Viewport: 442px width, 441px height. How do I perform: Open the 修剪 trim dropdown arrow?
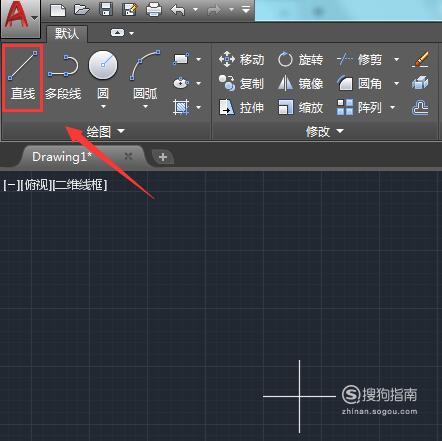[396, 60]
